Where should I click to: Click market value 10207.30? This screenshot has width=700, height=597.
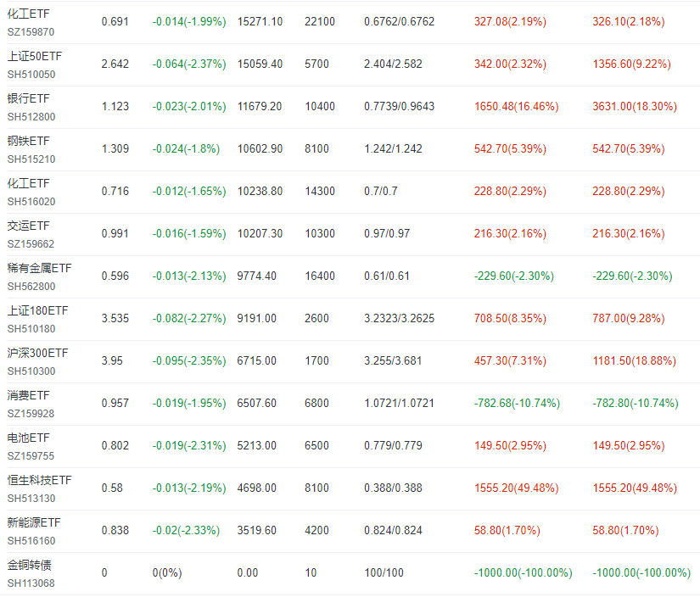260,234
